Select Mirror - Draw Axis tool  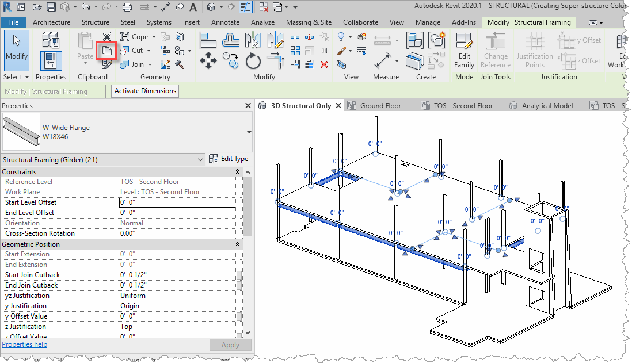click(275, 40)
